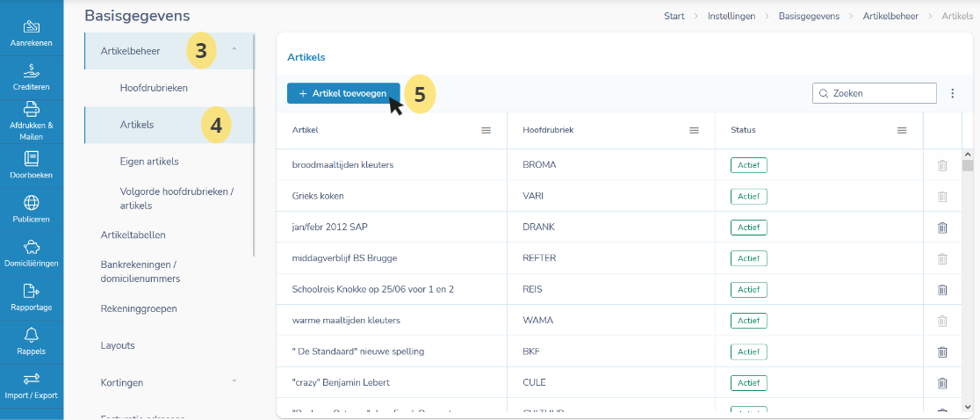Open the Crediteren sidebar icon

coord(32,70)
